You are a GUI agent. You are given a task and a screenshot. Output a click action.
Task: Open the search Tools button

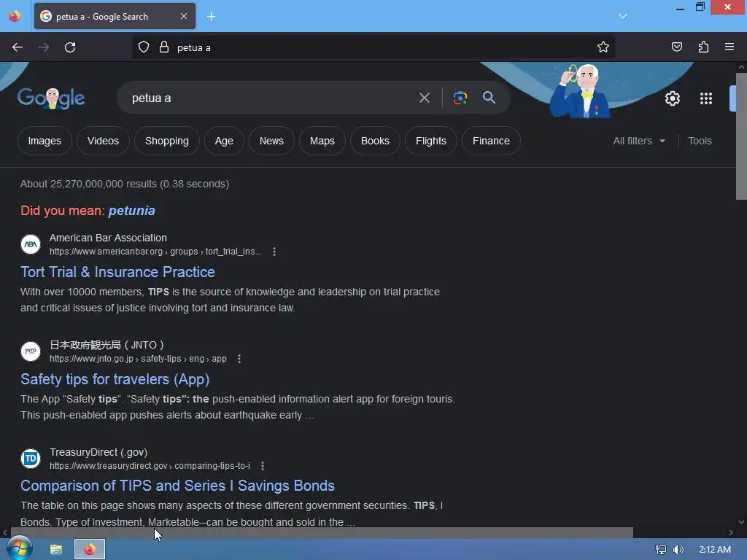700,141
